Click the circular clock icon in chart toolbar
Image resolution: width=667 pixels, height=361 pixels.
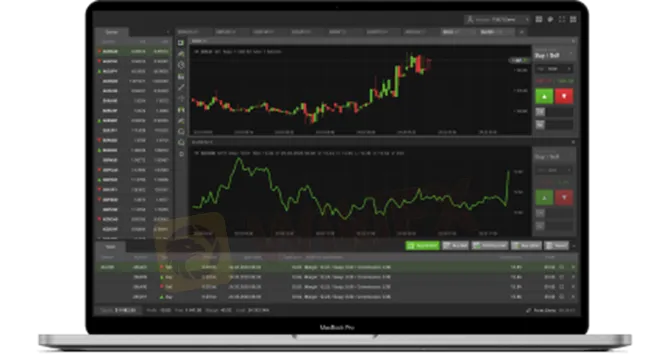pyautogui.click(x=181, y=65)
